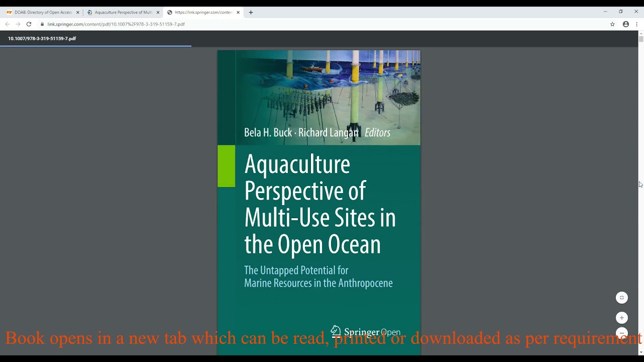This screenshot has height=362, width=644.
Task: Click the Springer Open logo
Action: coord(365,332)
